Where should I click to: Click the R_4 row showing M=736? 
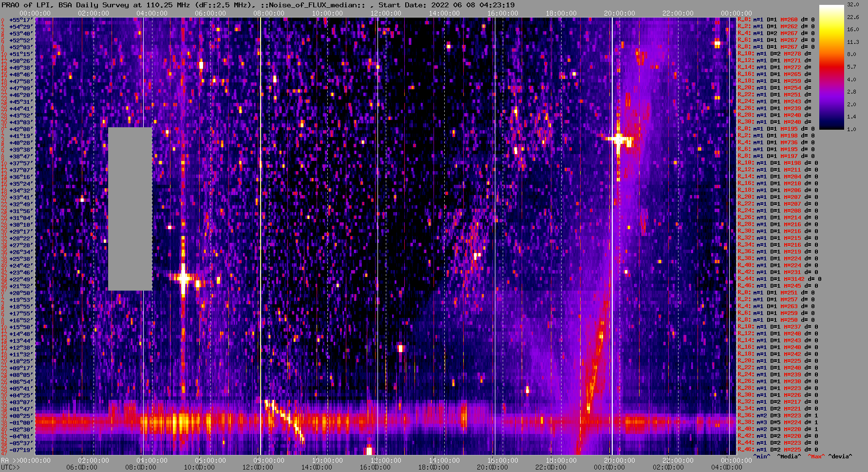pos(776,143)
